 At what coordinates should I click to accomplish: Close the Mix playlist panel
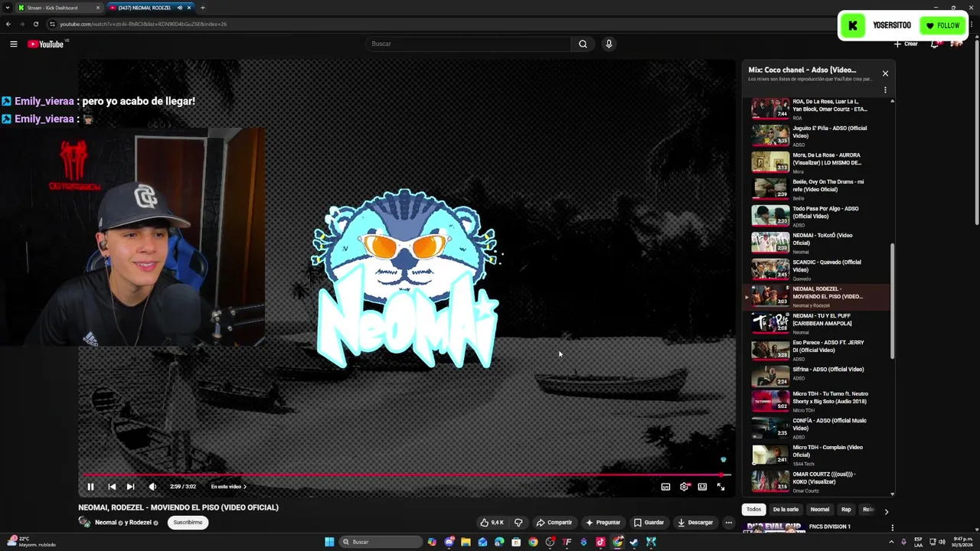885,73
